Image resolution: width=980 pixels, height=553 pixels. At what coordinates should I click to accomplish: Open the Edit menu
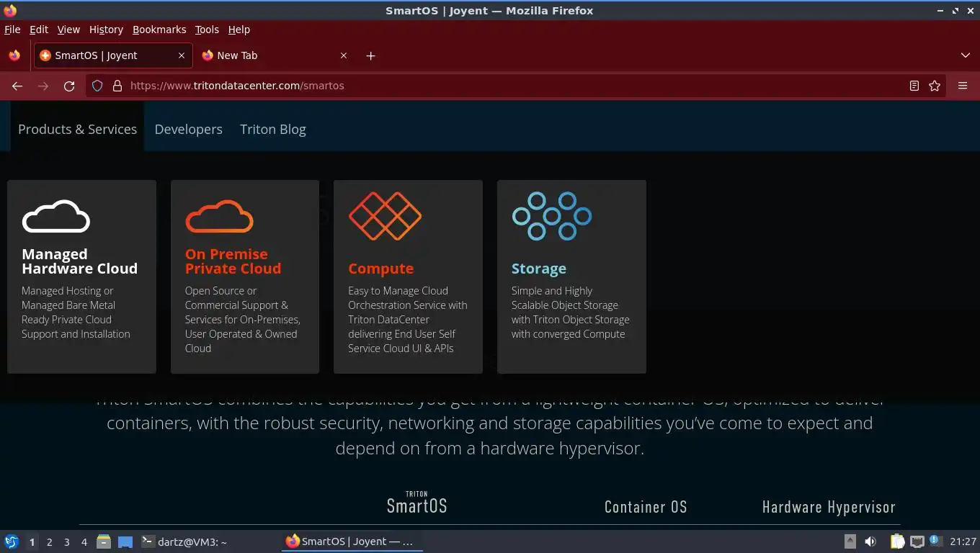click(x=39, y=30)
